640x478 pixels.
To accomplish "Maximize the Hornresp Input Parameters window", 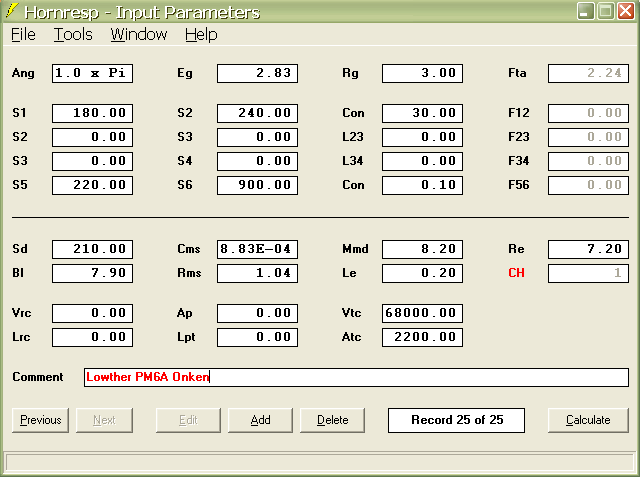I will click(x=606, y=11).
